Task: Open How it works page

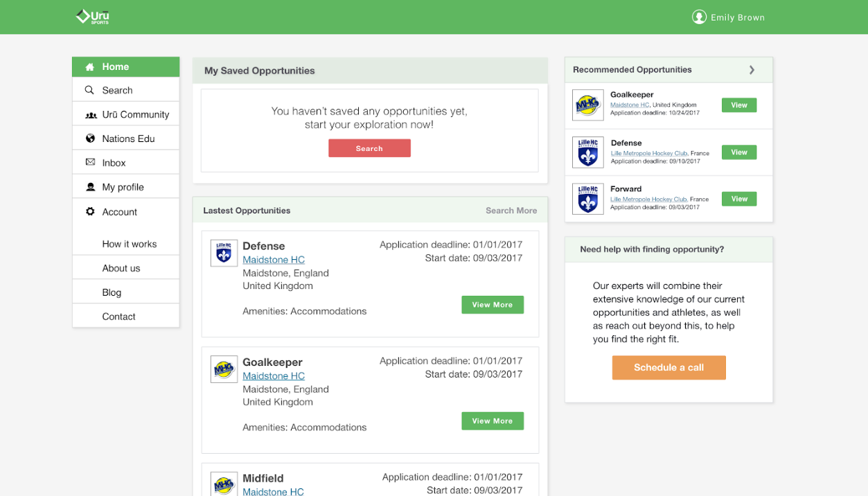Action: 130,244
